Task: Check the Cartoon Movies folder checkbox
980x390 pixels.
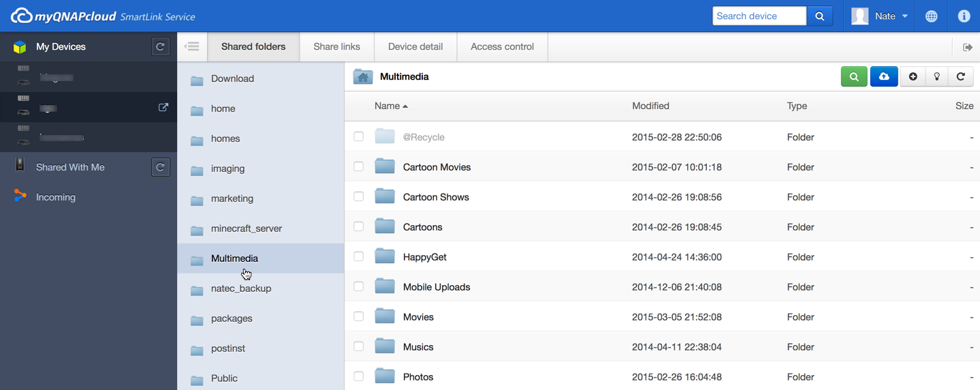Action: coord(359,167)
